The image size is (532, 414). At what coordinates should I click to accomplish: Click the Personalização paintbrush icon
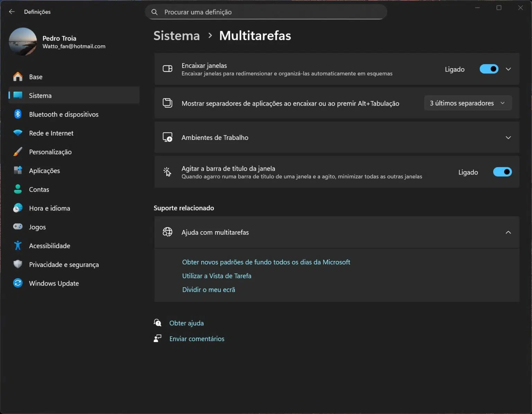(x=18, y=152)
